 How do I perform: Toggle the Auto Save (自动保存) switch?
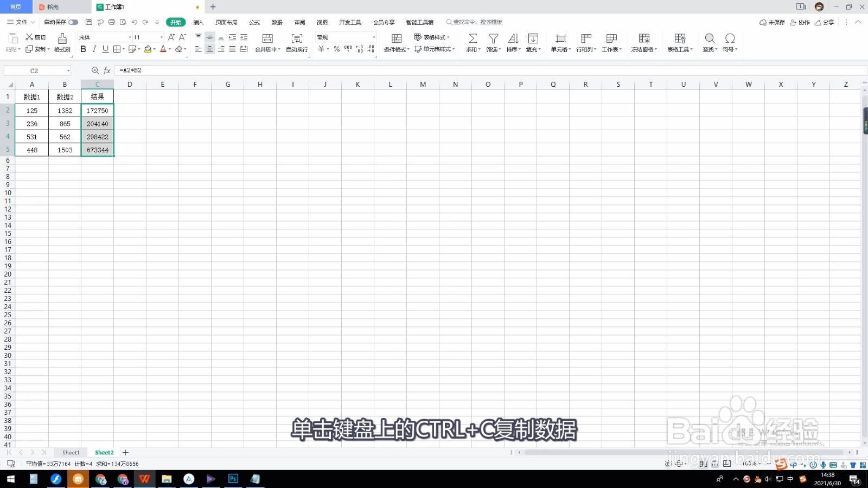click(x=73, y=22)
